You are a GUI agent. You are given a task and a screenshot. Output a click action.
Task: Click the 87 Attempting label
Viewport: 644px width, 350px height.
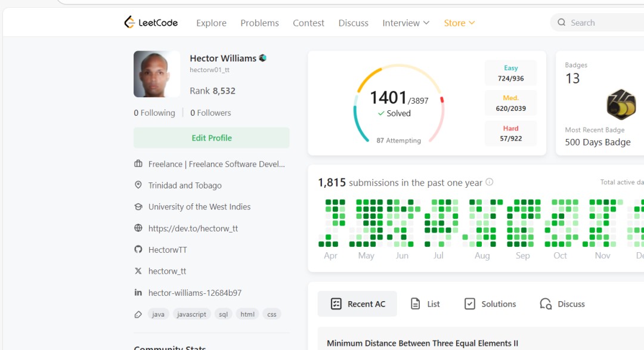399,141
